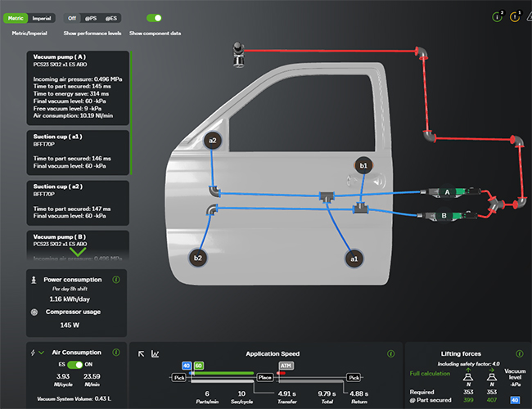Image resolution: width=532 pixels, height=409 pixels.
Task: Select the upper-left blue elbow fitting
Action: [214, 191]
